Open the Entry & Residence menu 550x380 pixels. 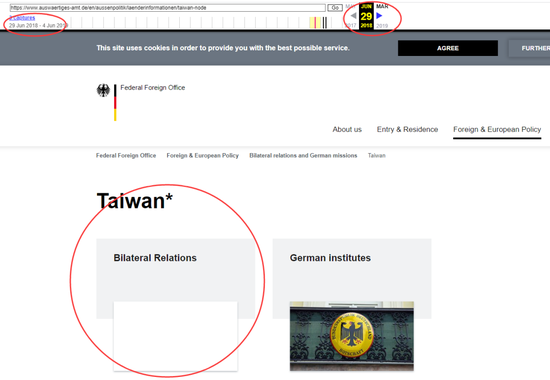coord(407,129)
